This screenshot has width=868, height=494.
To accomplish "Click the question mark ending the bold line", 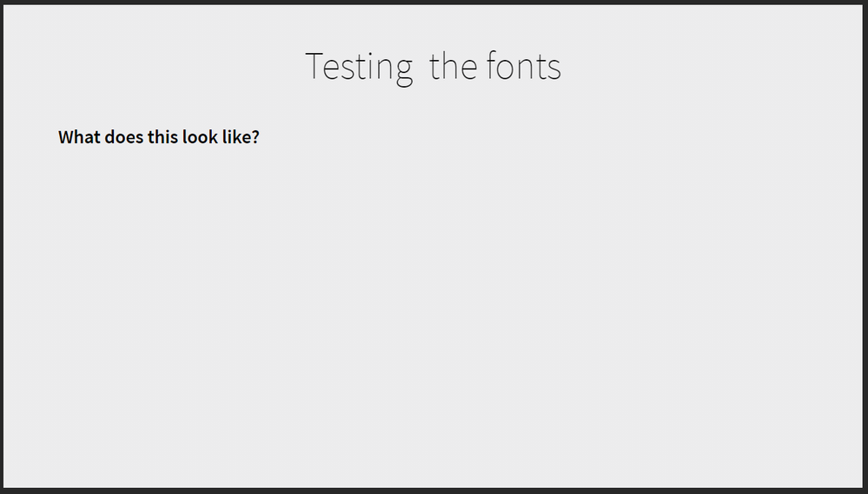I will 255,137.
